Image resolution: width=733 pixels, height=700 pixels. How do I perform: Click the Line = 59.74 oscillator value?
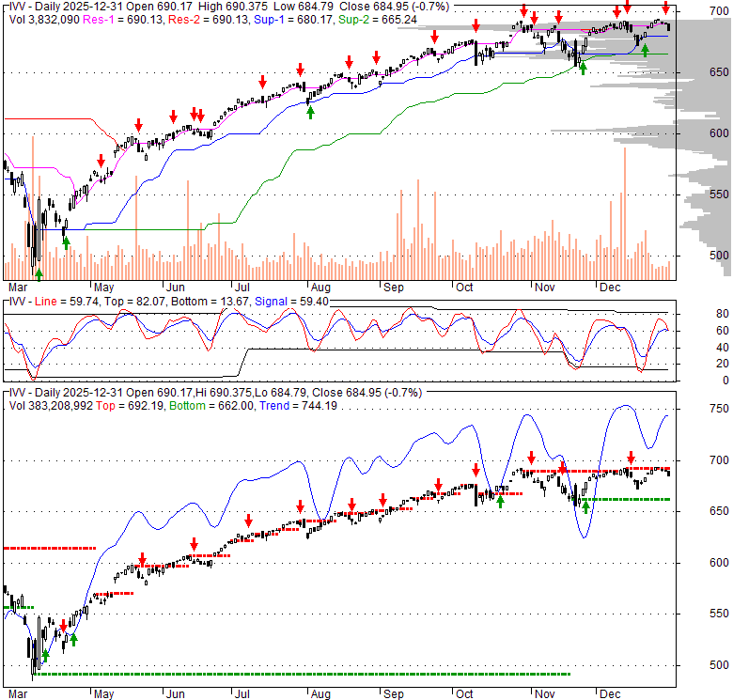pyautogui.click(x=67, y=302)
